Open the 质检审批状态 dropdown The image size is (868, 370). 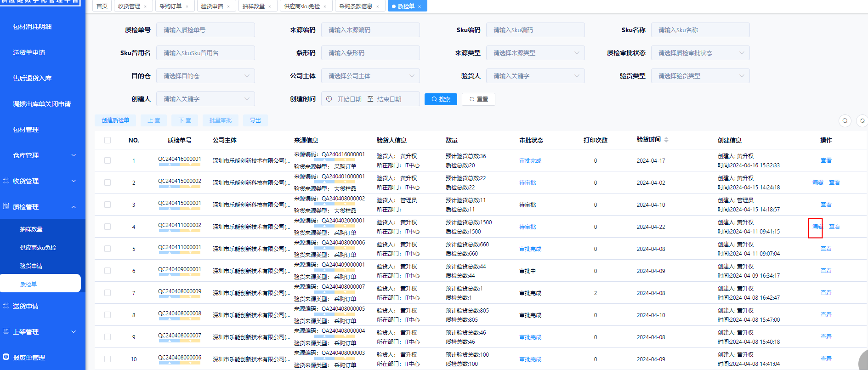tap(700, 53)
